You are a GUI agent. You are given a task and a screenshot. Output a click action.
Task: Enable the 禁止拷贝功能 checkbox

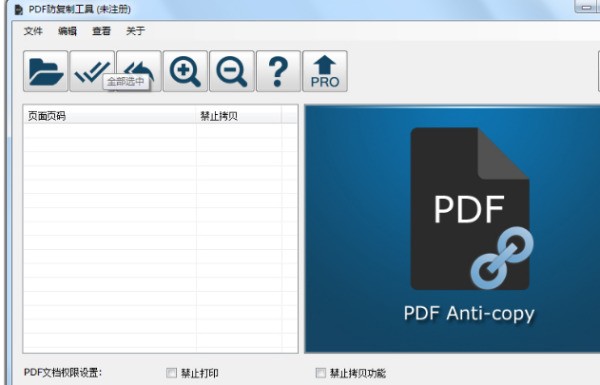click(x=321, y=373)
